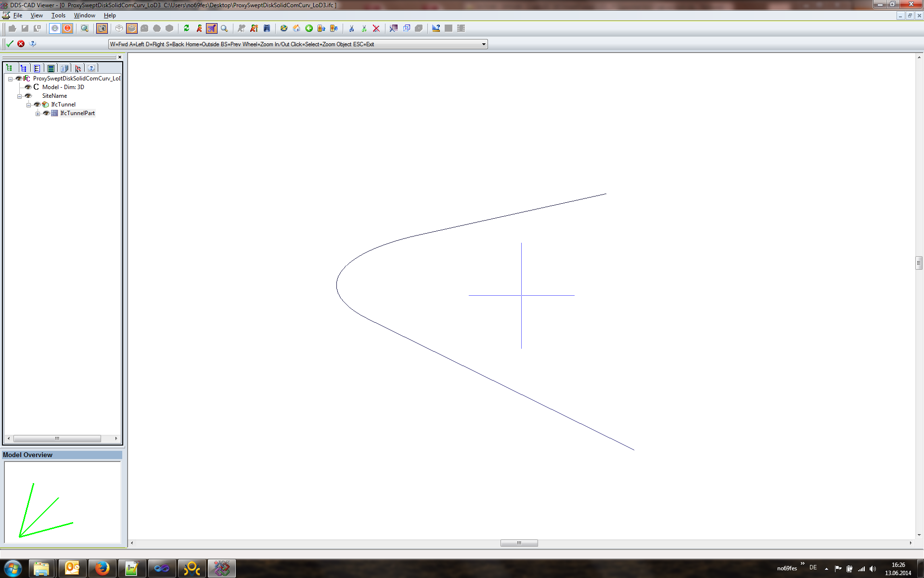Click the green back arrow icon
Screen dimensions: 924x578
pos(309,28)
